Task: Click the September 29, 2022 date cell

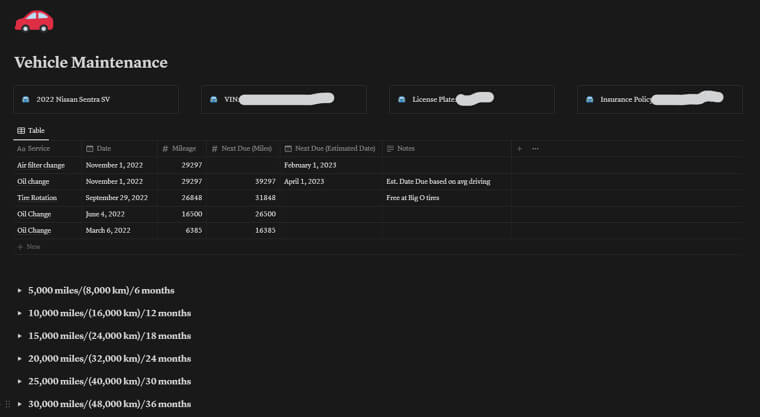Action: click(120, 198)
